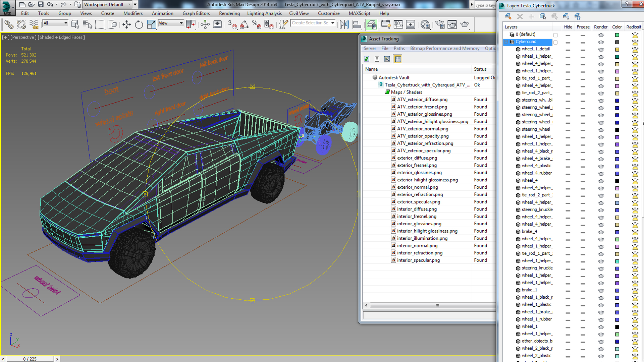The image size is (644, 362).
Task: Activate the Select and Rotate tool
Action: [139, 24]
